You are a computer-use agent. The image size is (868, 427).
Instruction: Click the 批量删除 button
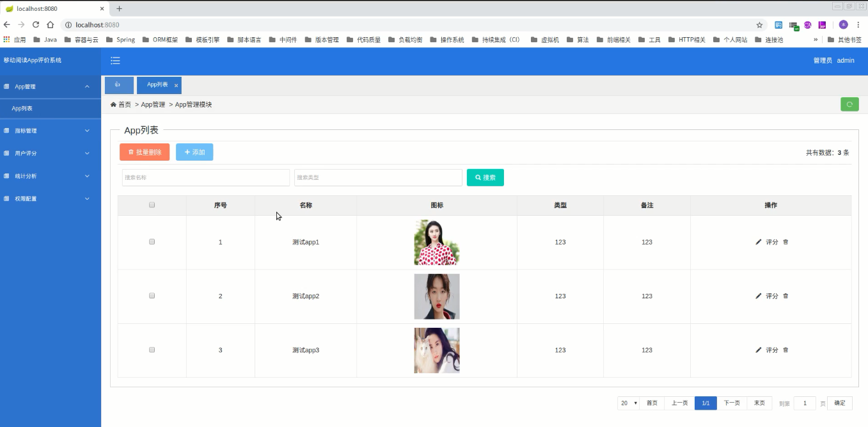145,152
